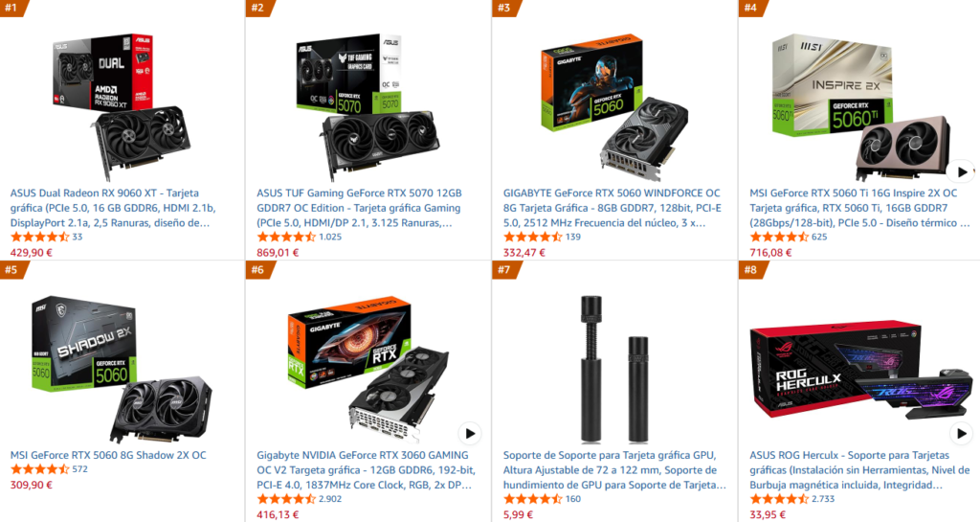Open star rating of ASUS Dual Radeon RX 9060 XT

tap(39, 237)
